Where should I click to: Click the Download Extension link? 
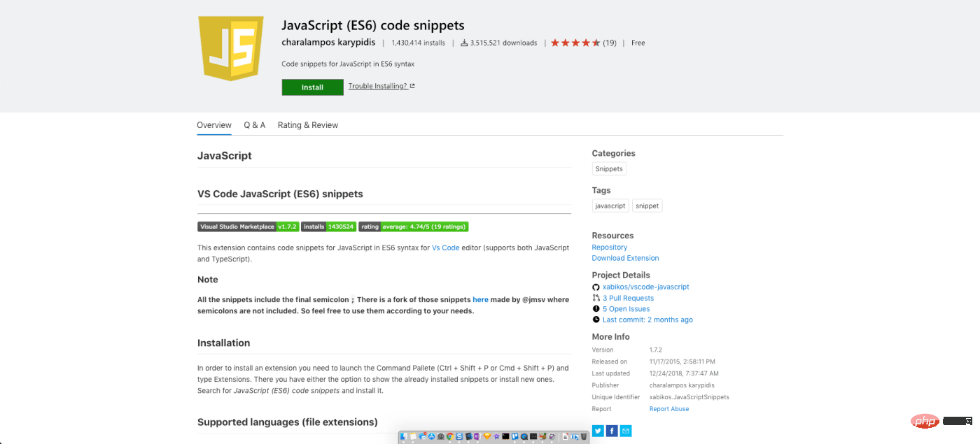[x=626, y=258]
